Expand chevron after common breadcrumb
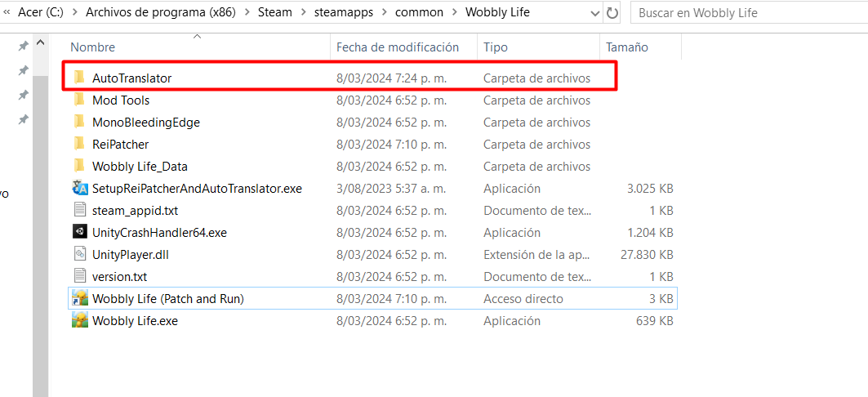This screenshot has width=868, height=397. coord(455,13)
